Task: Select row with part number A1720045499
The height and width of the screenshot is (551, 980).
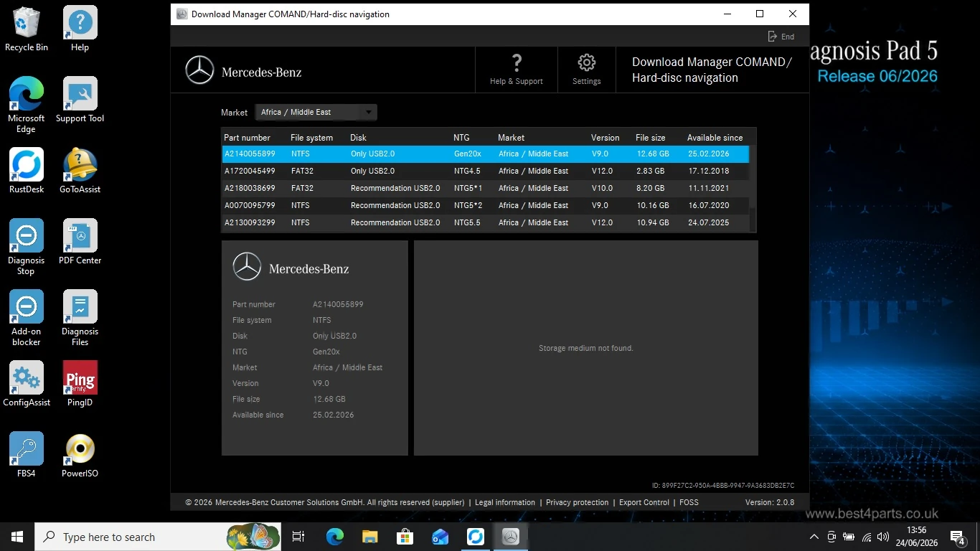Action: [485, 171]
